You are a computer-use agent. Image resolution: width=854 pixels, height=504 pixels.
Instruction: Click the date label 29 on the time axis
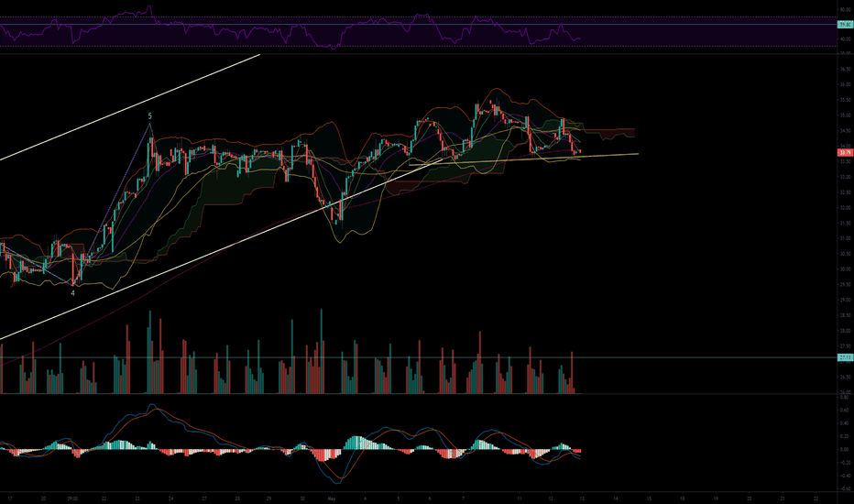pyautogui.click(x=269, y=498)
